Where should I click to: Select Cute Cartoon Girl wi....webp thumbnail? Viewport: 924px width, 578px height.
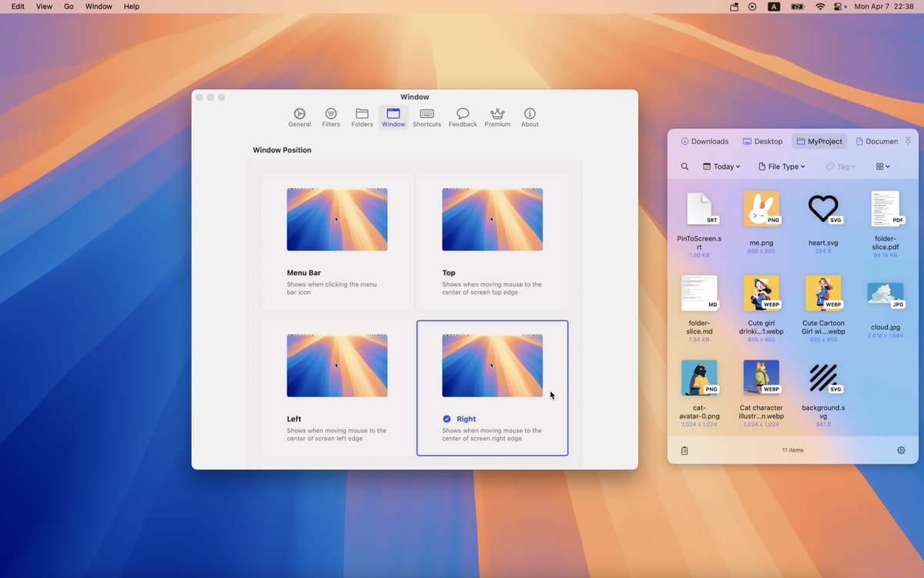point(823,293)
